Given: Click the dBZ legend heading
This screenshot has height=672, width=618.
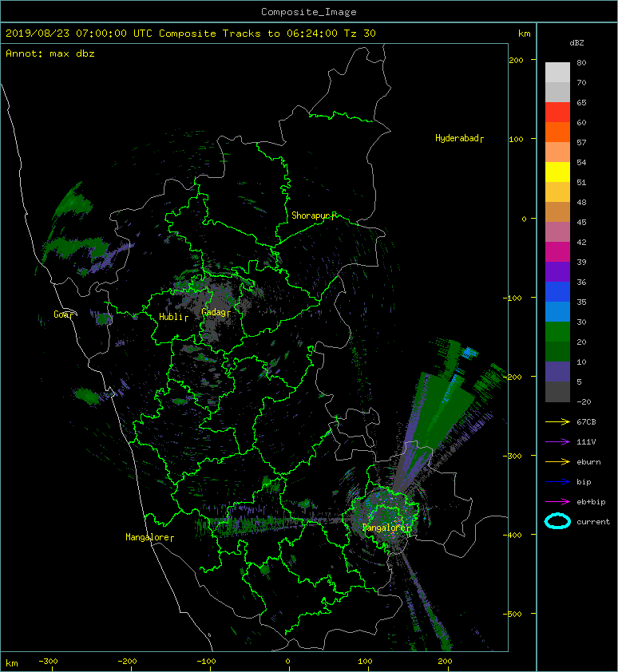Looking at the screenshot, I should pyautogui.click(x=576, y=43).
